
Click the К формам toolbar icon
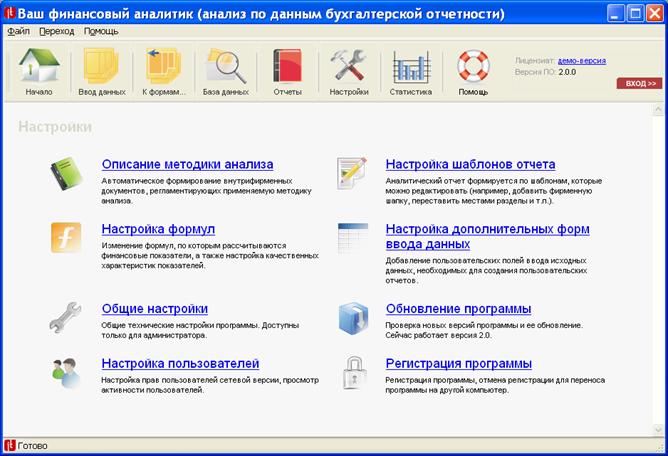[x=162, y=67]
